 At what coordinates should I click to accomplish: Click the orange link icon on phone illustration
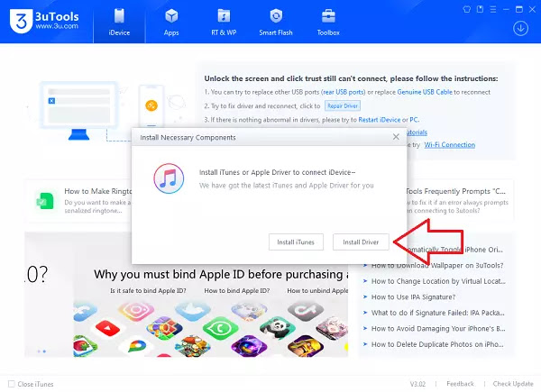point(151,105)
